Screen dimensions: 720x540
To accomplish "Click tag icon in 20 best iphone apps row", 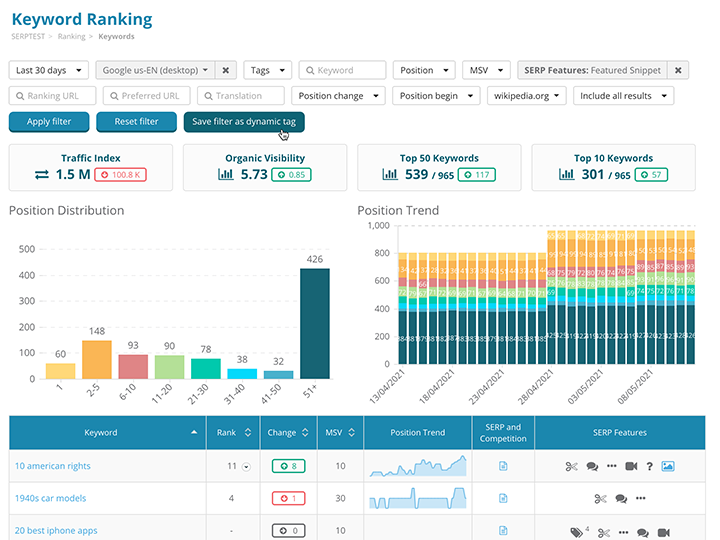I will 576,531.
